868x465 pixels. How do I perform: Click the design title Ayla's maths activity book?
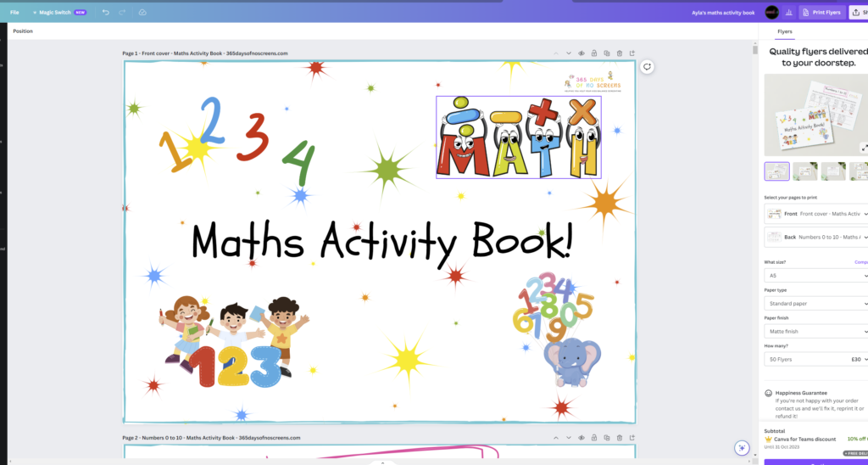[x=723, y=12]
